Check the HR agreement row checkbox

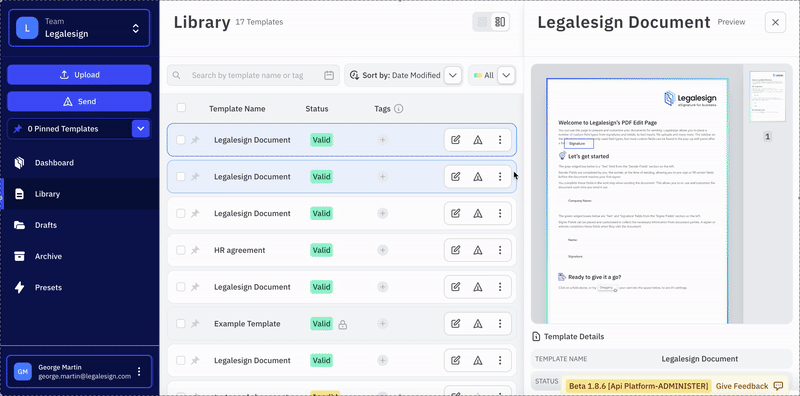click(x=181, y=250)
